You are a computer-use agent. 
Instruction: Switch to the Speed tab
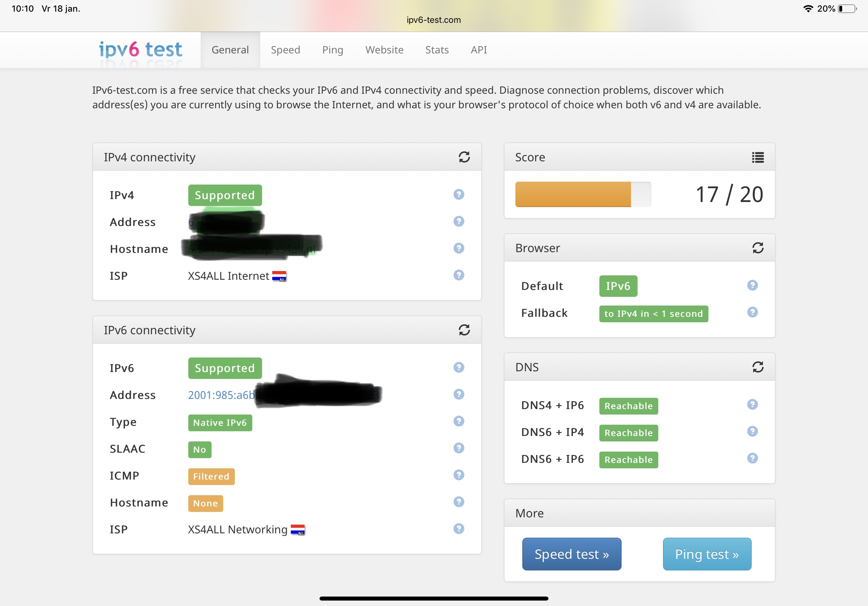point(285,50)
